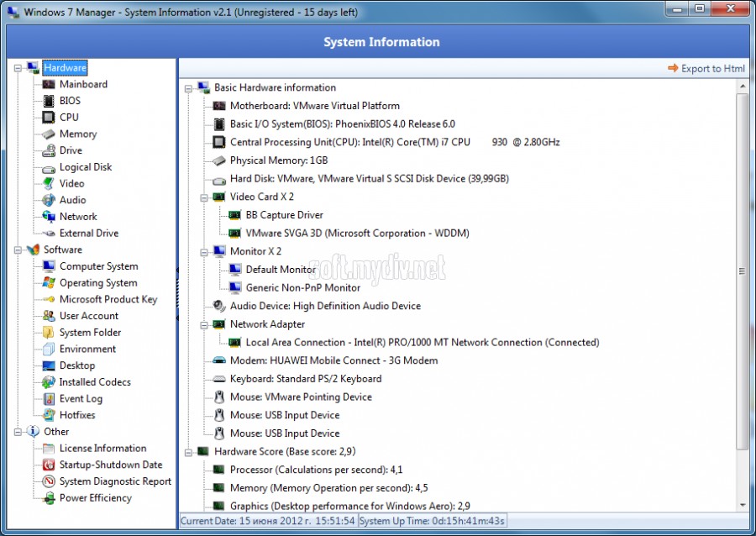756x536 pixels.
Task: Click the User Account icon
Action: point(49,316)
